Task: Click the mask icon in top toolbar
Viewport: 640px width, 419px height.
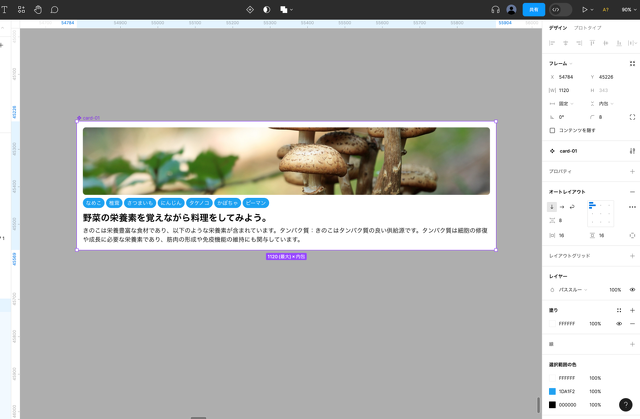Action: pos(266,9)
